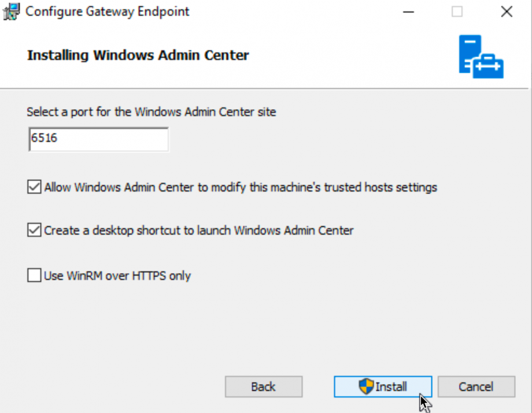The image size is (532, 413).
Task: Click the setup wizard icon in the title bar
Action: click(x=10, y=11)
